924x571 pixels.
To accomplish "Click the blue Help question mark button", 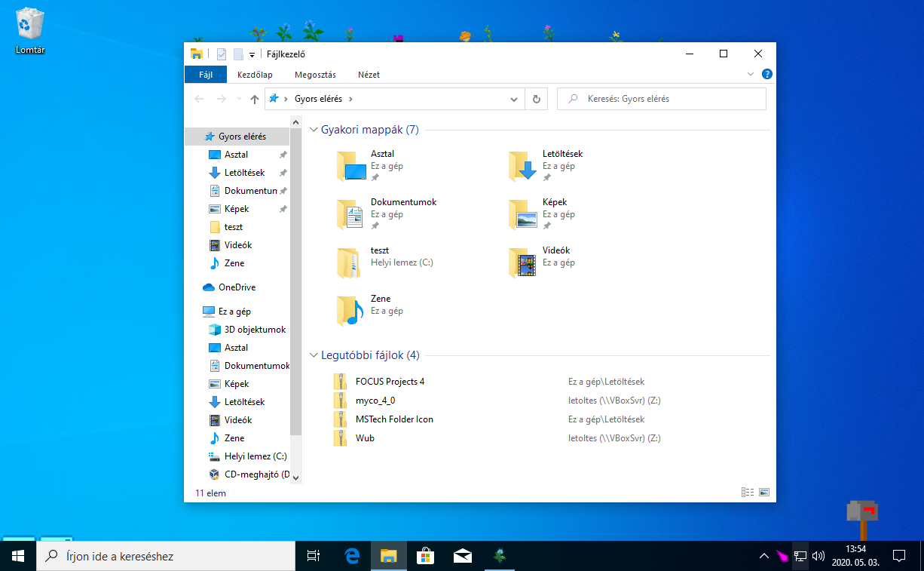I will 766,74.
